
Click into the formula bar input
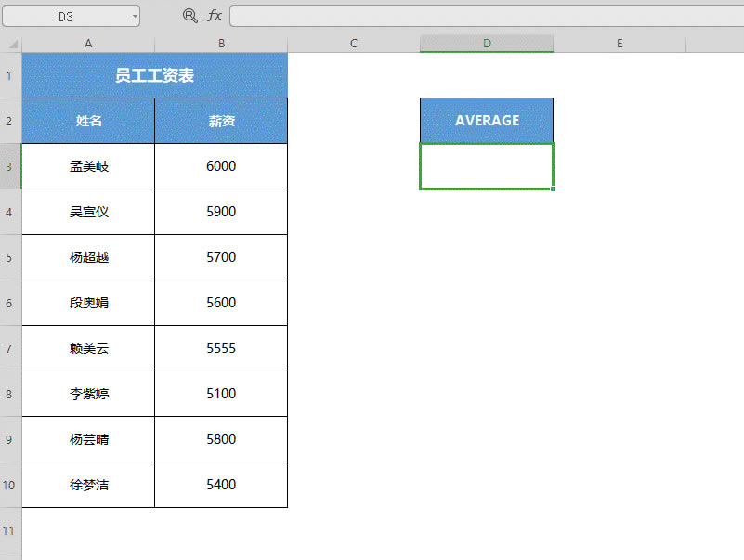[487, 16]
